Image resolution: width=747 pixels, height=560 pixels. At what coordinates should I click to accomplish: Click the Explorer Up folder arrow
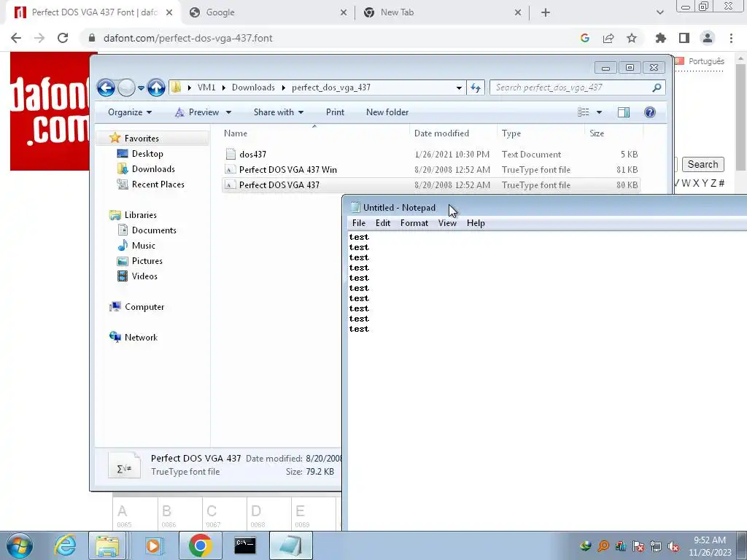(156, 87)
